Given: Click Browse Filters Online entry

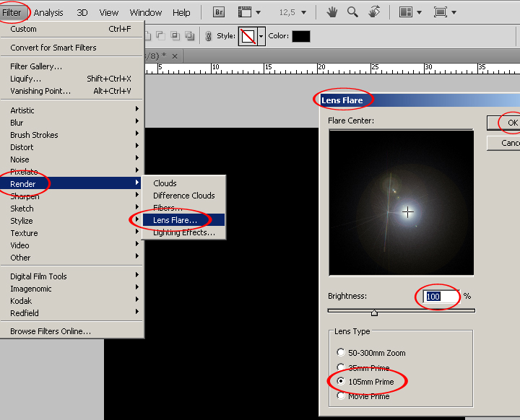Looking at the screenshot, I should [x=51, y=331].
